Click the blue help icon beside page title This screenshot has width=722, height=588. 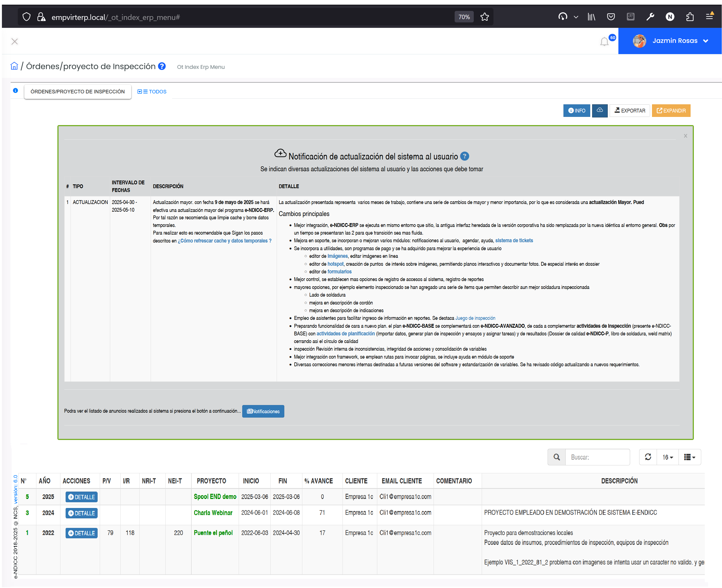(162, 66)
